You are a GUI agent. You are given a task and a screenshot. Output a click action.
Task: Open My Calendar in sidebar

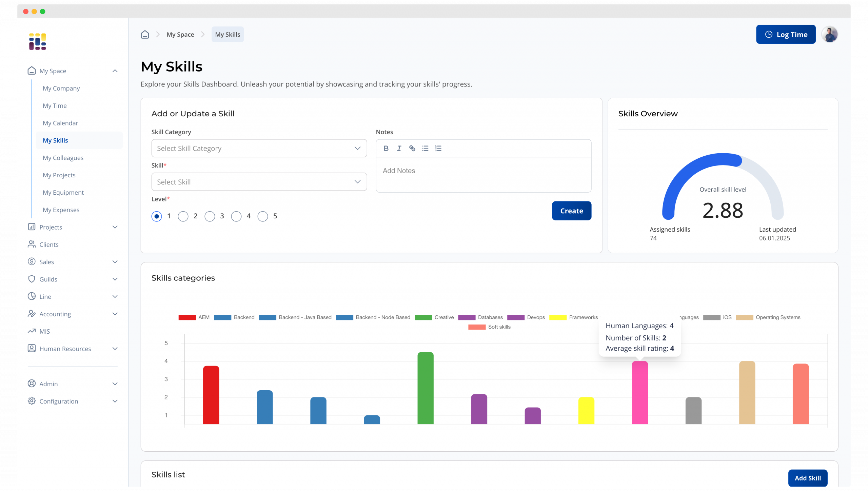[60, 123]
